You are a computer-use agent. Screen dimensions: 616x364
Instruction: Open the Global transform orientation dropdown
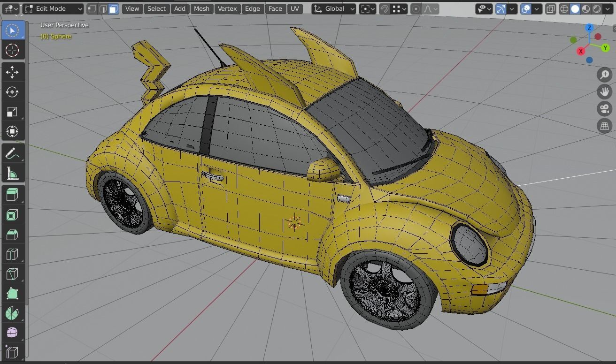pos(334,8)
